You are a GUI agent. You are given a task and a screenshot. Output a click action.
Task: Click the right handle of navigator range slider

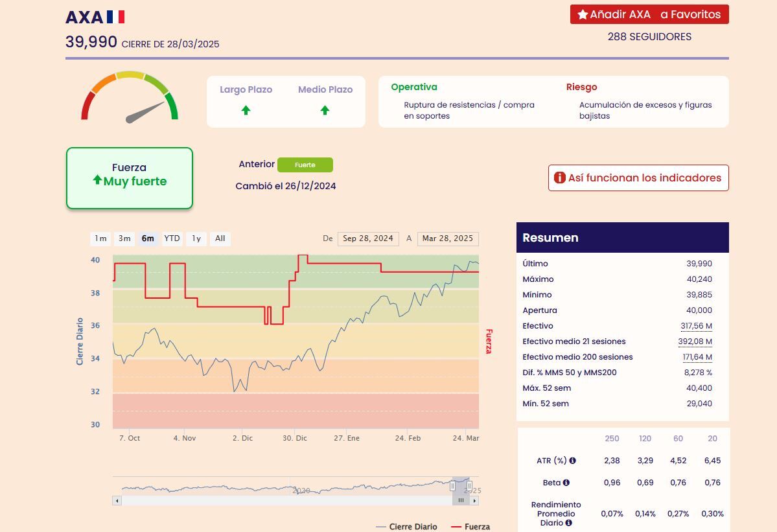pyautogui.click(x=469, y=485)
